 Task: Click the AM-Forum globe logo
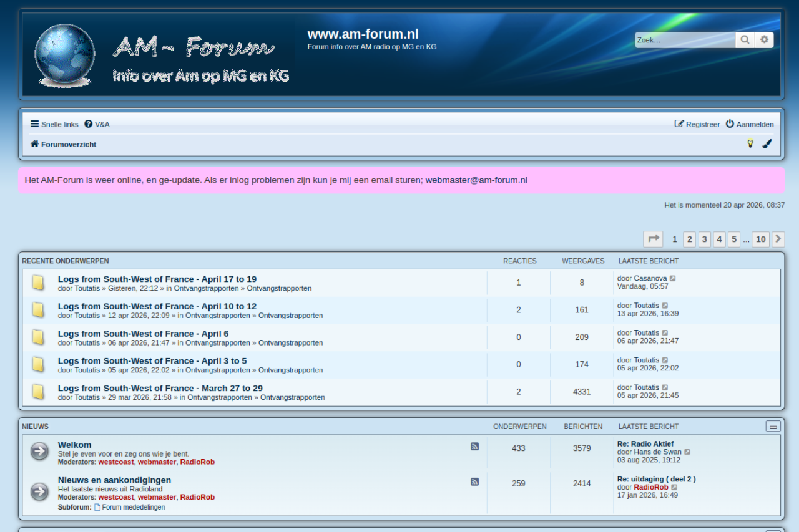[65, 55]
